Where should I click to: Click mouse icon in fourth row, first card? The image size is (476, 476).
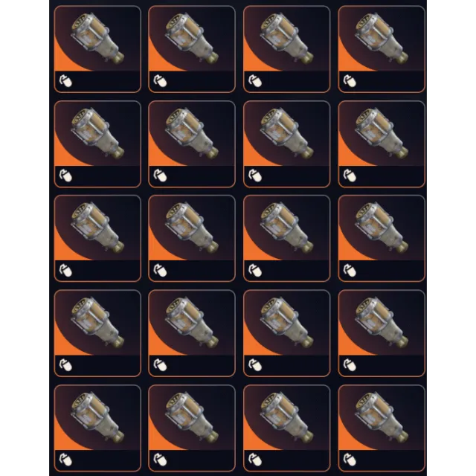pyautogui.click(x=65, y=365)
